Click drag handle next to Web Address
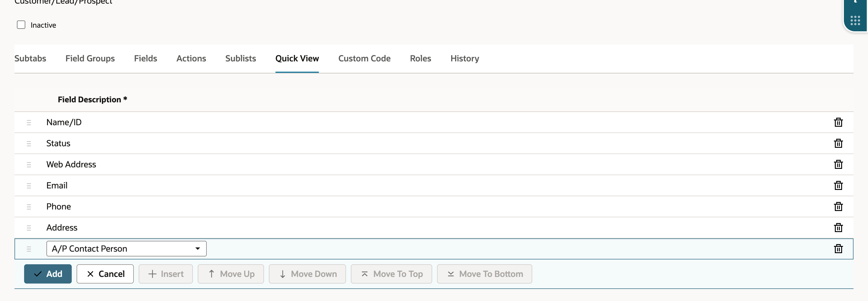The width and height of the screenshot is (868, 301). point(29,165)
